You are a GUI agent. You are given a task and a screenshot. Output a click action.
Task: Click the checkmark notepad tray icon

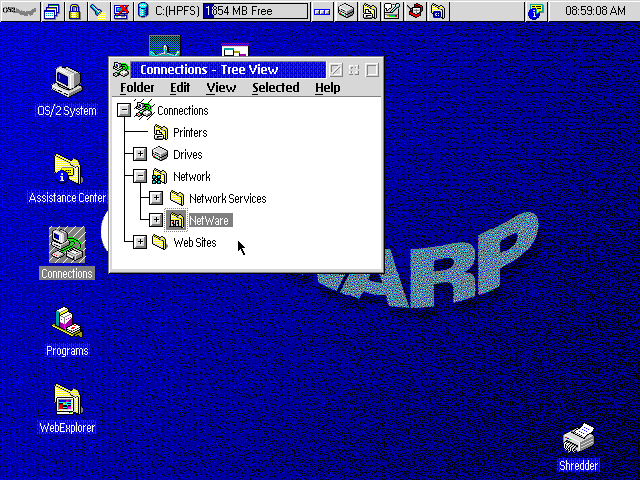[392, 11]
